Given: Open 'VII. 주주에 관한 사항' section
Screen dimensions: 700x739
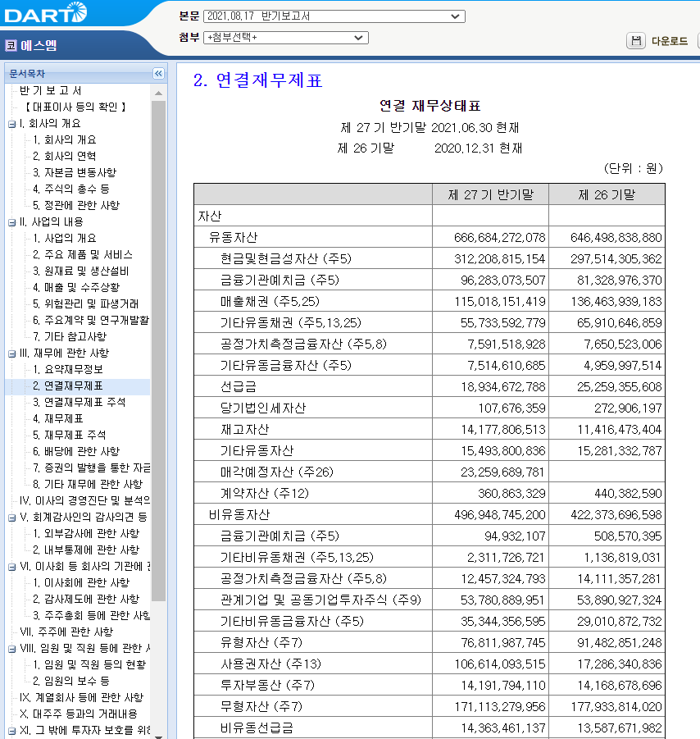Looking at the screenshot, I should [x=66, y=632].
